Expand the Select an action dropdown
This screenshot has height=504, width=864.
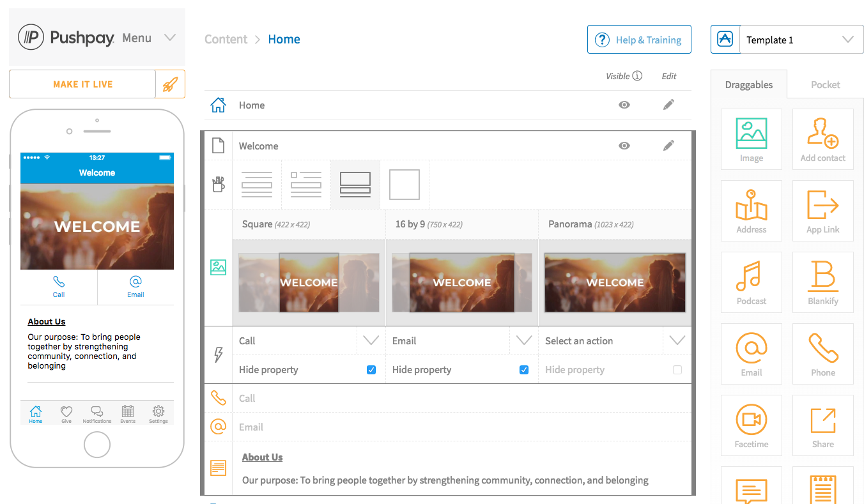click(x=676, y=341)
